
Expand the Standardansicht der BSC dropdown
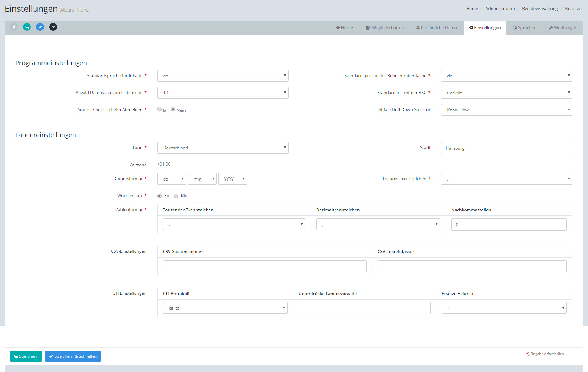pyautogui.click(x=506, y=93)
